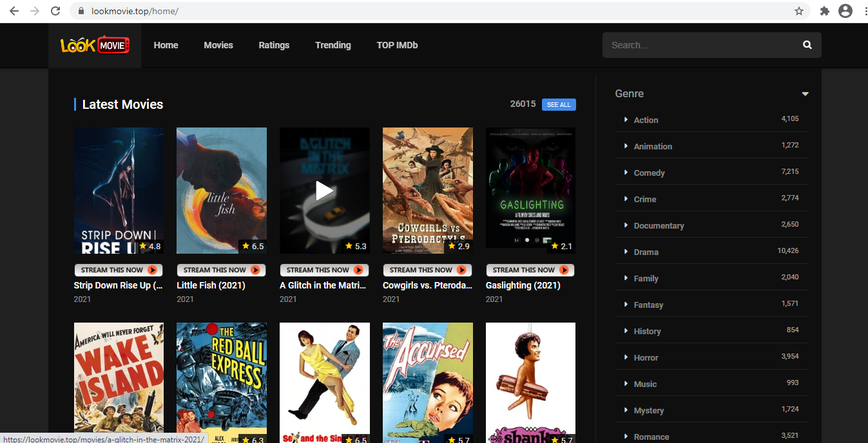868x443 pixels.
Task: Click Stream This Now under Cowgirls vs. Pterodactyls
Action: (427, 270)
